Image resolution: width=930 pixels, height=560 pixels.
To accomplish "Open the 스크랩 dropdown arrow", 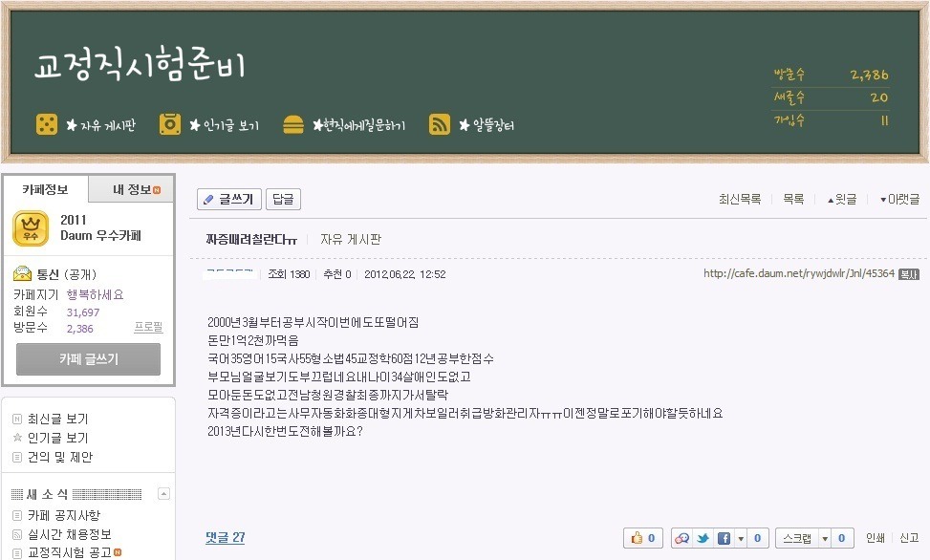I will [x=827, y=538].
